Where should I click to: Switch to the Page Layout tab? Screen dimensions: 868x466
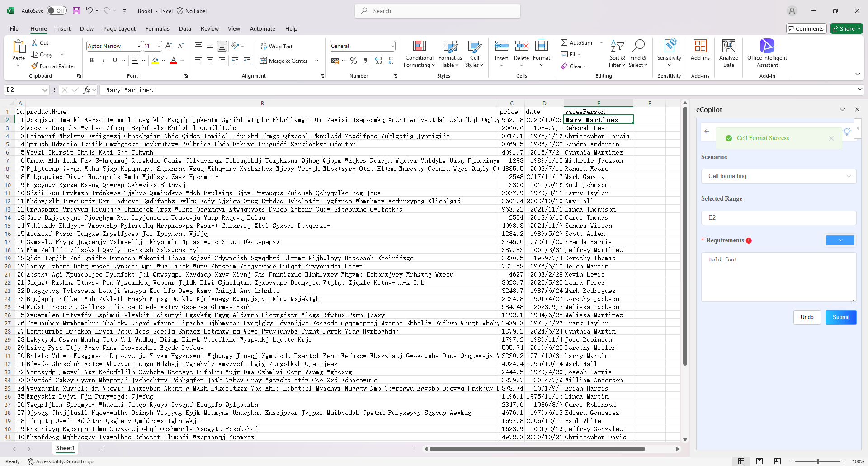(119, 28)
